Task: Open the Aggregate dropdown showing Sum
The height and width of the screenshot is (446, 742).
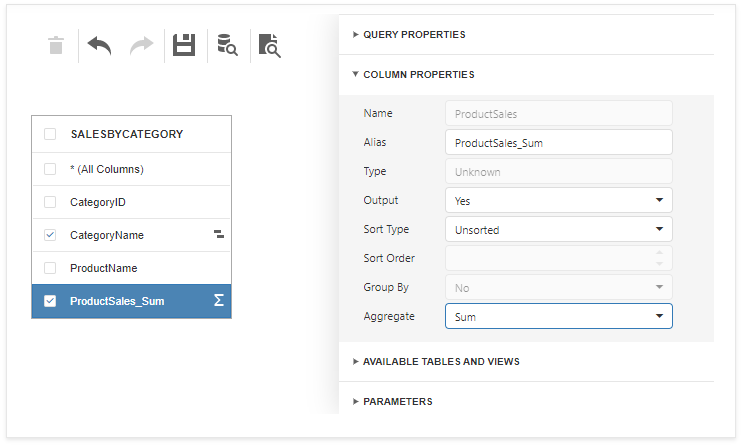Action: (558, 317)
